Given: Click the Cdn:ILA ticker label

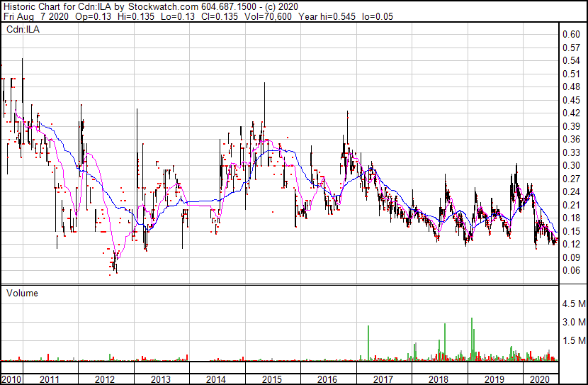Looking at the screenshot, I should click(x=22, y=29).
